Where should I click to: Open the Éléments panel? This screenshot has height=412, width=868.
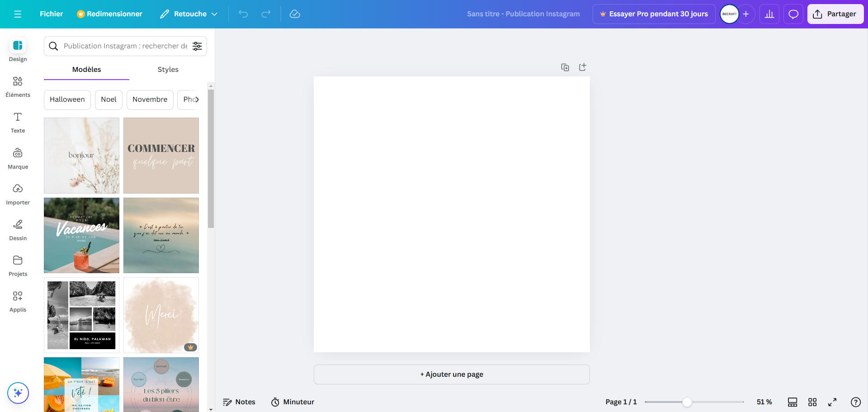tap(18, 86)
